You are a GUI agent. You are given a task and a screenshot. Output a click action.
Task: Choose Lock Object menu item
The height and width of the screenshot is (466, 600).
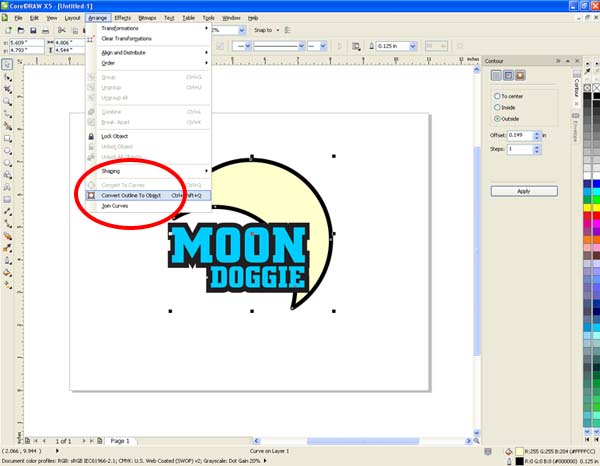[x=148, y=136]
